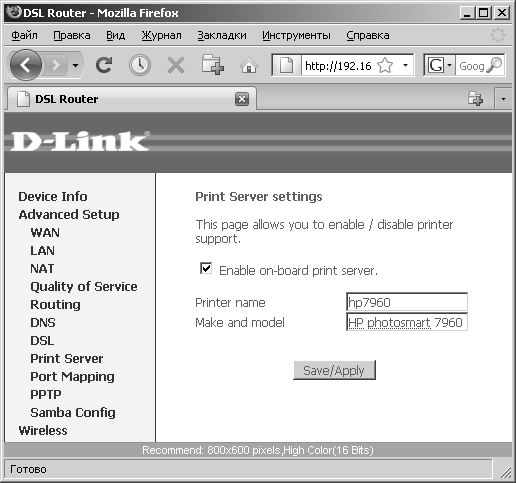Click the bookmark star in address bar
The width and height of the screenshot is (516, 483).
point(385,65)
